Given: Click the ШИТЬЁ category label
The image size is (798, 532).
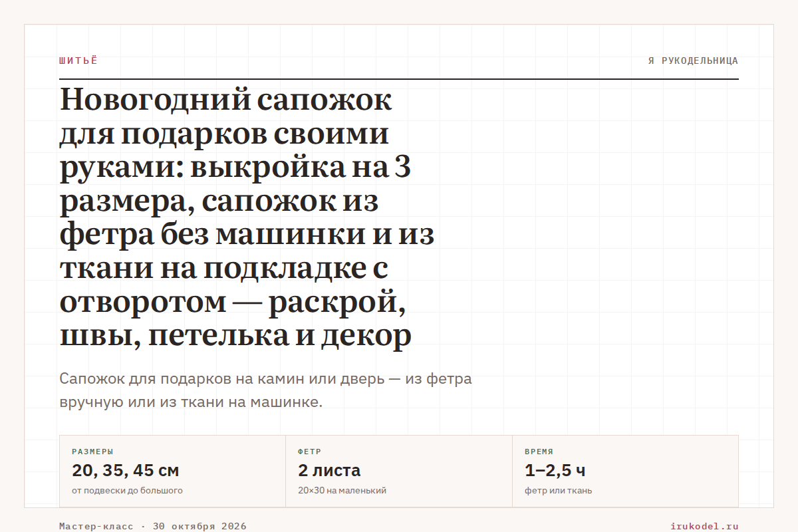Looking at the screenshot, I should (78, 61).
